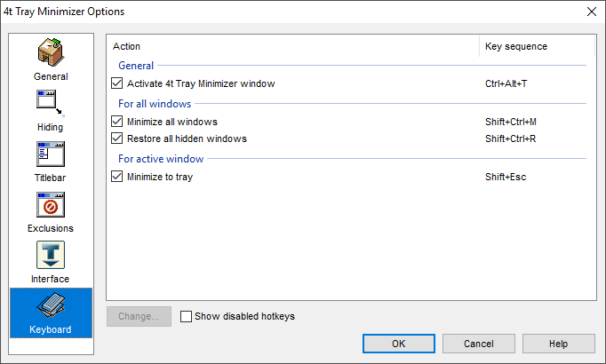
Task: Disable Restore all hidden windows hotkey
Action: click(117, 138)
